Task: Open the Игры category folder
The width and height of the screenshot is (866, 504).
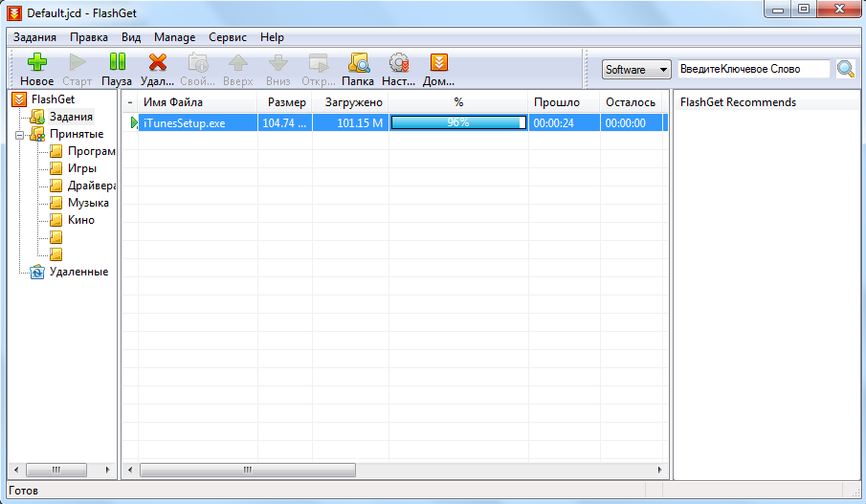Action: click(x=81, y=167)
